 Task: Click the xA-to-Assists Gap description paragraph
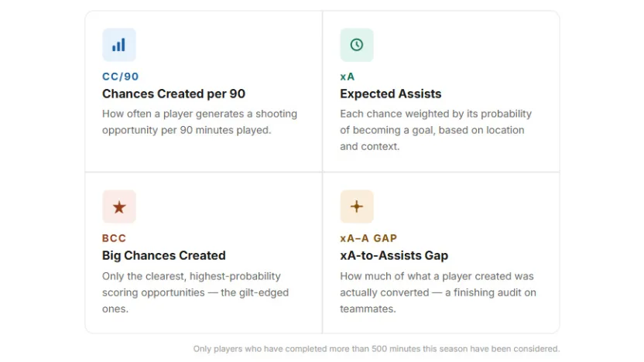[437, 292]
